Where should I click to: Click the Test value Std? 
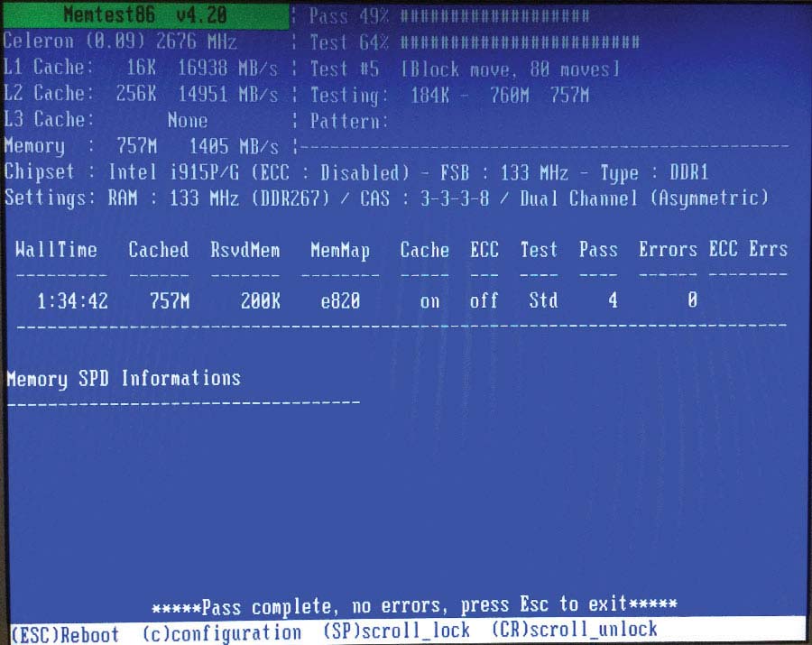543,300
